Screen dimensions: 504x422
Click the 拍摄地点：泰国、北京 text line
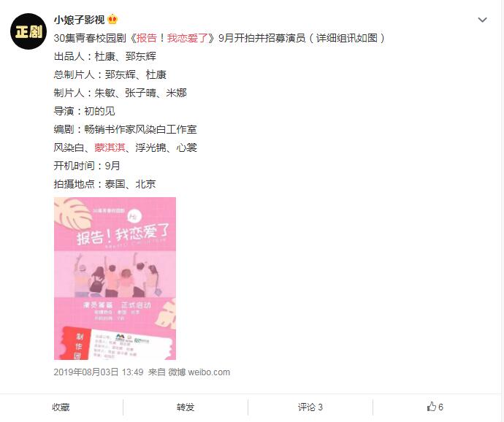(104, 184)
